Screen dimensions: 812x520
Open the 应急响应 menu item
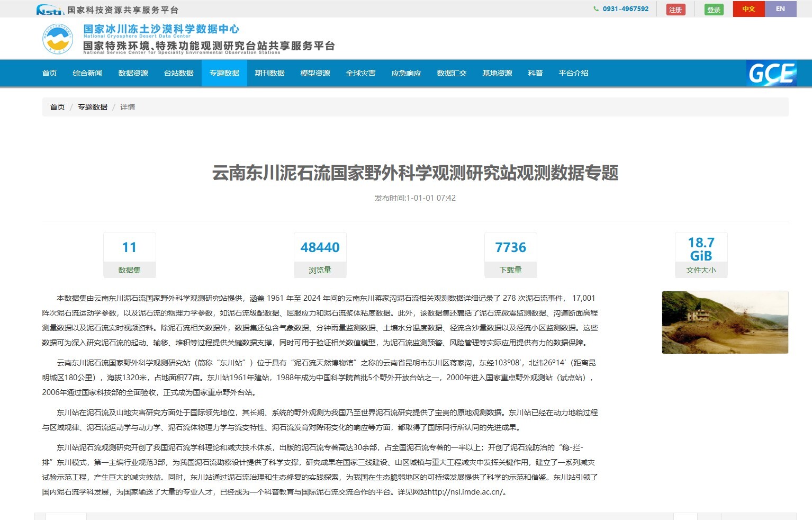coord(407,73)
